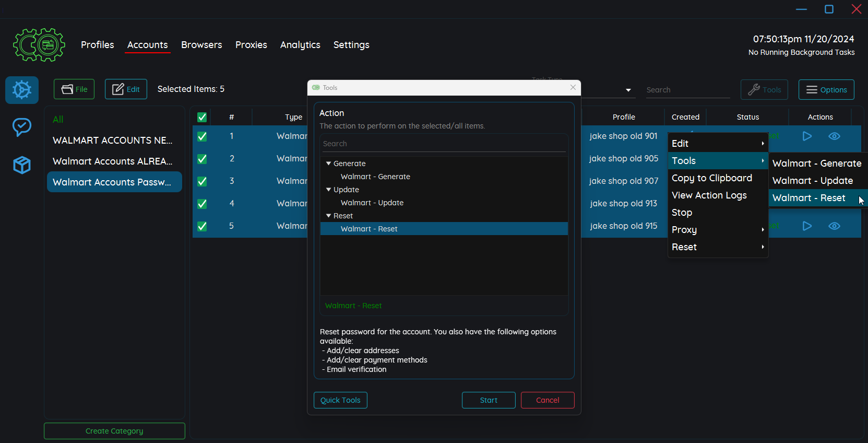Click the Quick Tools button
868x443 pixels.
tap(340, 400)
